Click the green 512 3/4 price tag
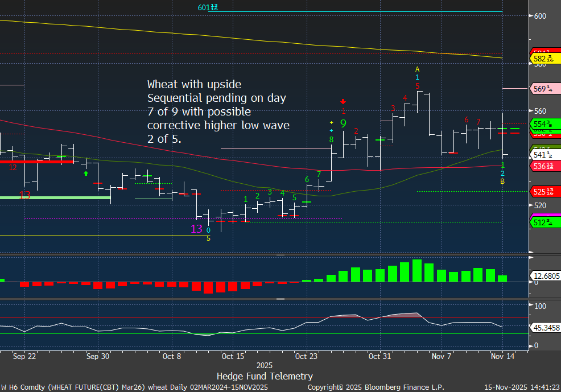561x392 pixels. [x=545, y=222]
